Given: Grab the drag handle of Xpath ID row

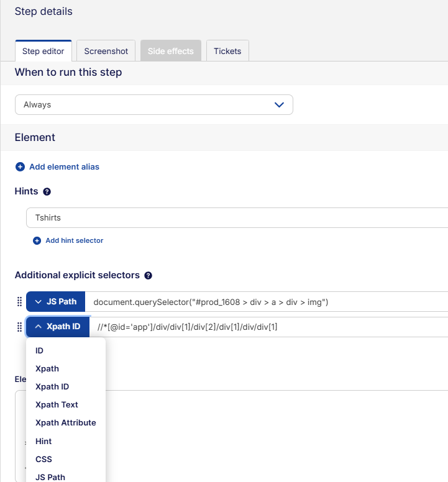Looking at the screenshot, I should [x=19, y=327].
